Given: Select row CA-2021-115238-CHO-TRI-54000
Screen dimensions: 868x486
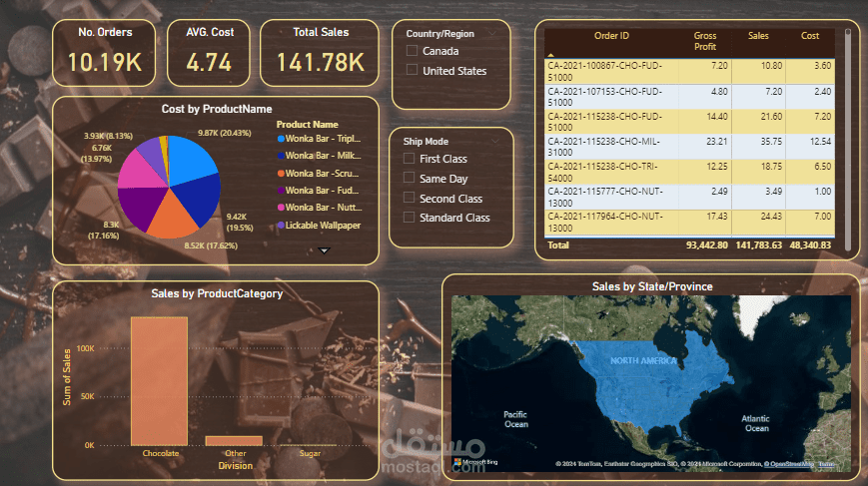Looking at the screenshot, I should point(689,172).
